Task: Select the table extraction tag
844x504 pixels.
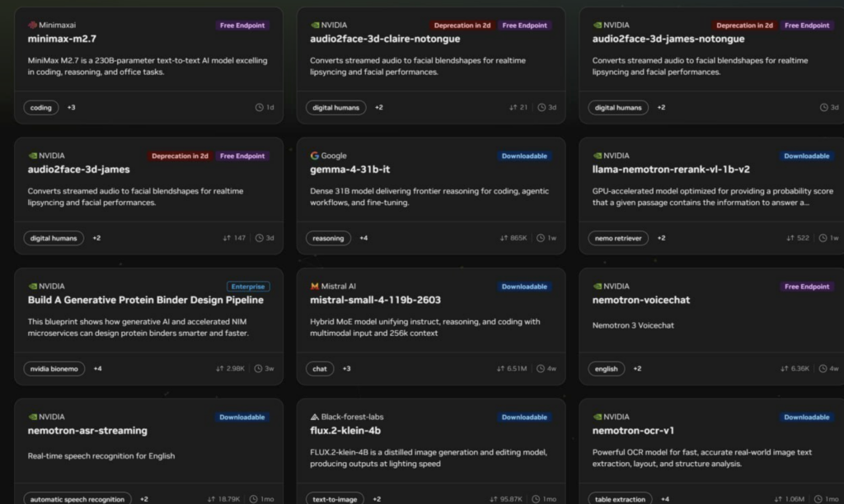Action: (620, 498)
